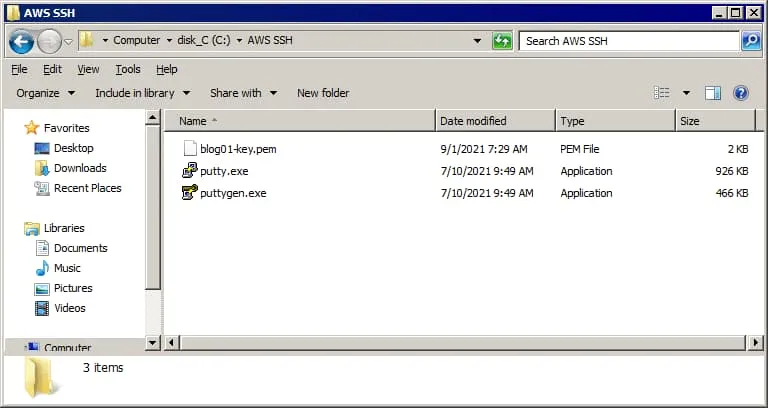Screen dimensions: 768x408
Task: Open the change view options arrow
Action: [686, 93]
